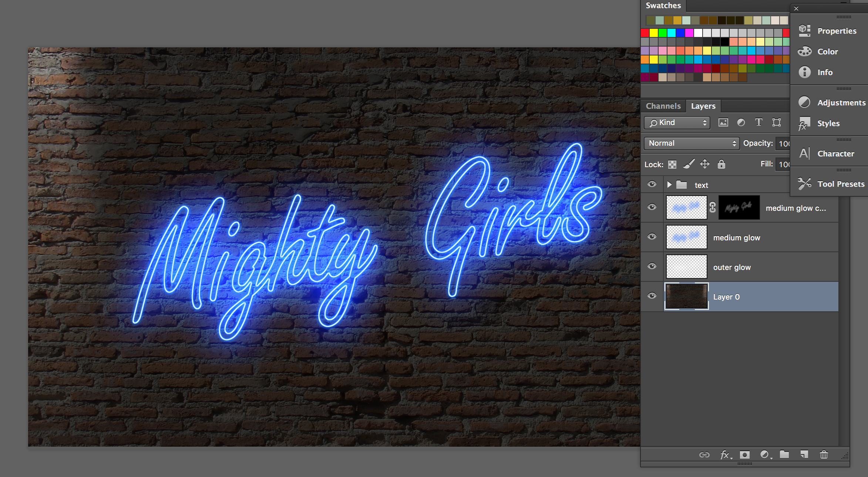Viewport: 868px width, 477px height.
Task: Click the Properties label
Action: [837, 31]
